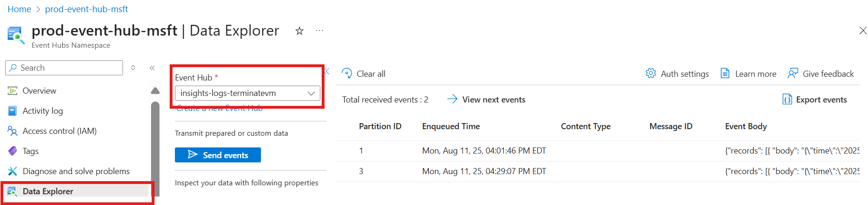Viewport: 868px width, 205px height.
Task: Go to Access control (IAM)
Action: 59,131
